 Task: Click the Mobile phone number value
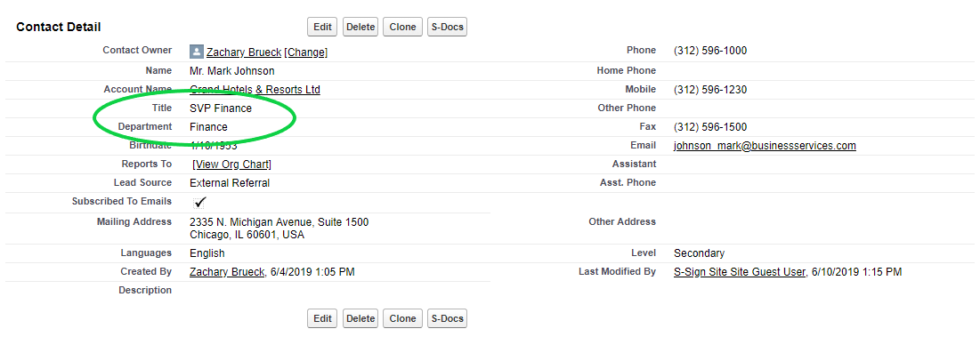[x=710, y=90]
